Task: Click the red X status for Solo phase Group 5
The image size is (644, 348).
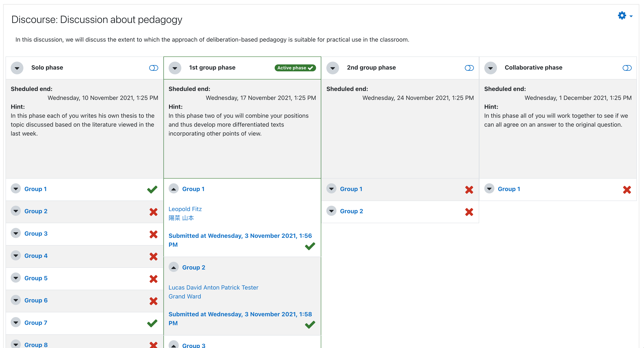Action: pyautogui.click(x=154, y=279)
